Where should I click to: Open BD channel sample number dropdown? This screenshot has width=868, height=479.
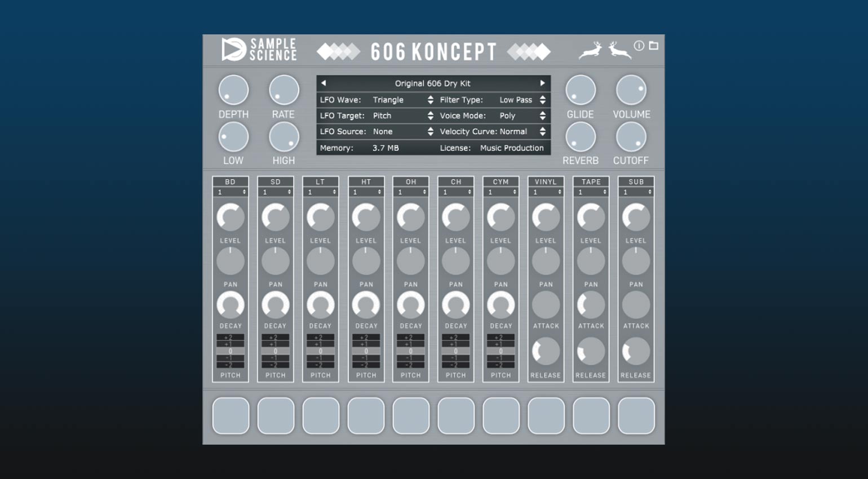pyautogui.click(x=231, y=192)
